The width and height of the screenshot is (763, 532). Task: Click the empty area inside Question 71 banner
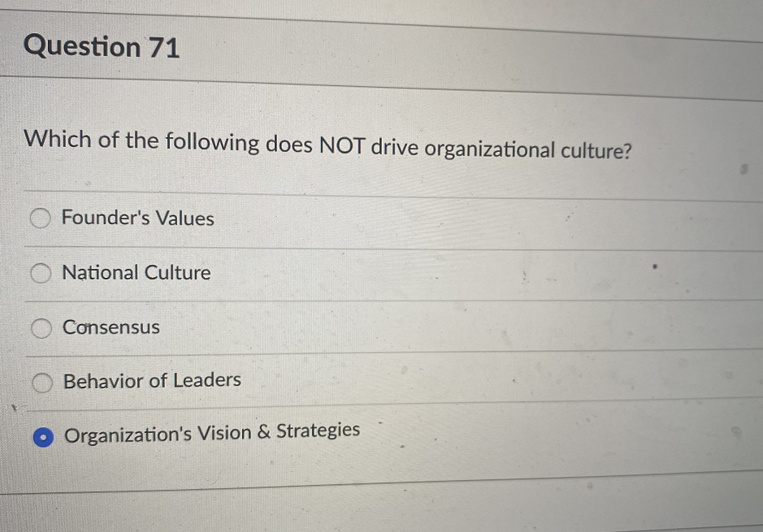point(488,49)
